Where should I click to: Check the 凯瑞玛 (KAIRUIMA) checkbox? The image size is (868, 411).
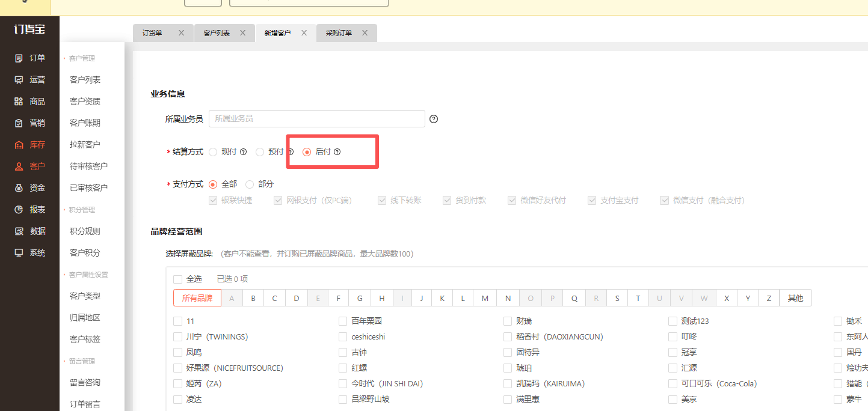(508, 384)
